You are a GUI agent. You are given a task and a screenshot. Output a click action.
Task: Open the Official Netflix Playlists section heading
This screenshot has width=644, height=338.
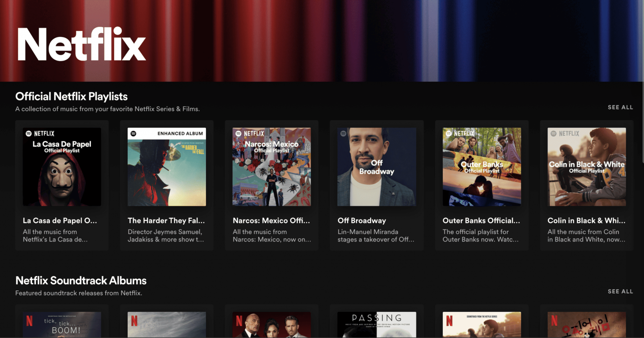tap(71, 97)
